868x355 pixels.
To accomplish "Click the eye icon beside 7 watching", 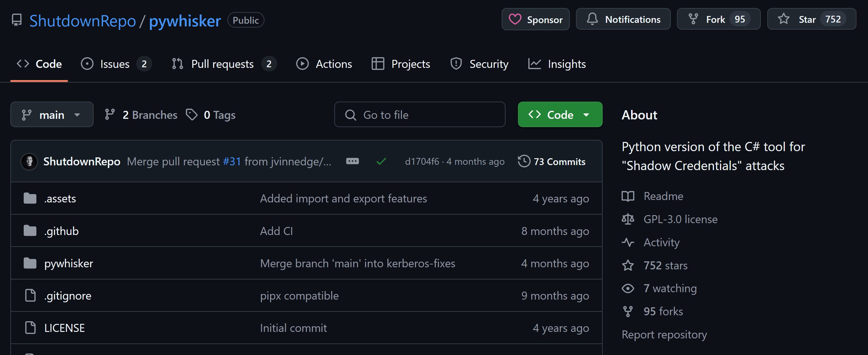I will pyautogui.click(x=628, y=288).
